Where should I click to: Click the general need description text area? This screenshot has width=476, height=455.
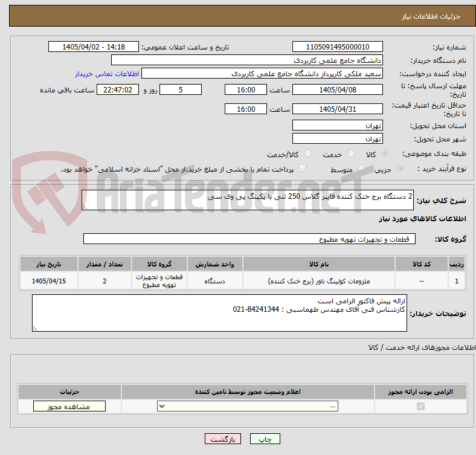248,200
